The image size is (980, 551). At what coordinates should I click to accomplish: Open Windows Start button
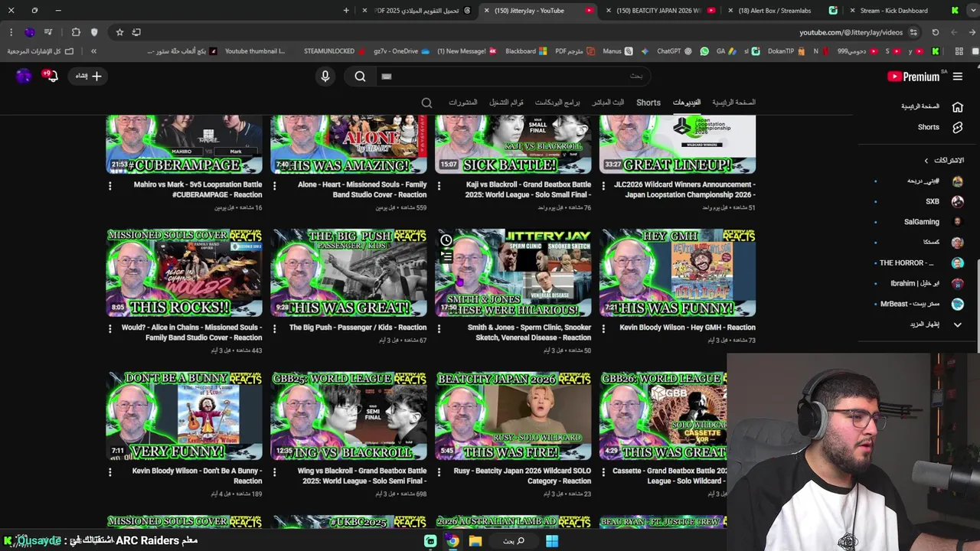552,541
